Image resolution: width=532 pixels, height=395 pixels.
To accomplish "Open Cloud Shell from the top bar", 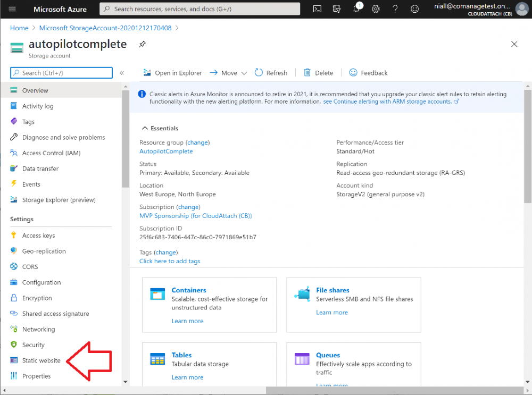I will [317, 9].
